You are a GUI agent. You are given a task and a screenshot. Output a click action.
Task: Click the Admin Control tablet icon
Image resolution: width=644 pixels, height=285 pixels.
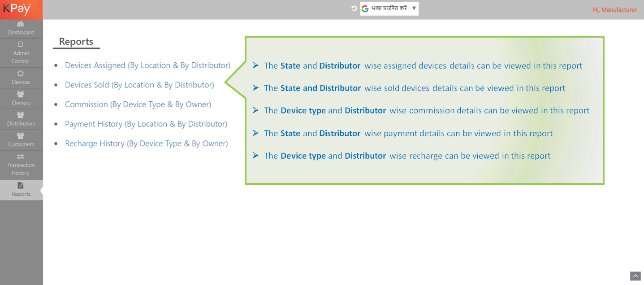pos(21,44)
